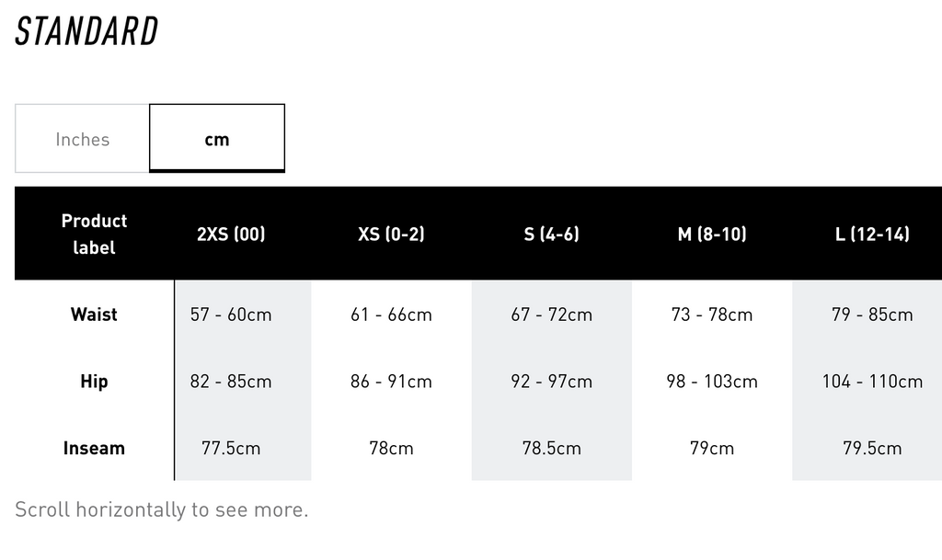Select the 2XS (00) column header

[x=231, y=234]
